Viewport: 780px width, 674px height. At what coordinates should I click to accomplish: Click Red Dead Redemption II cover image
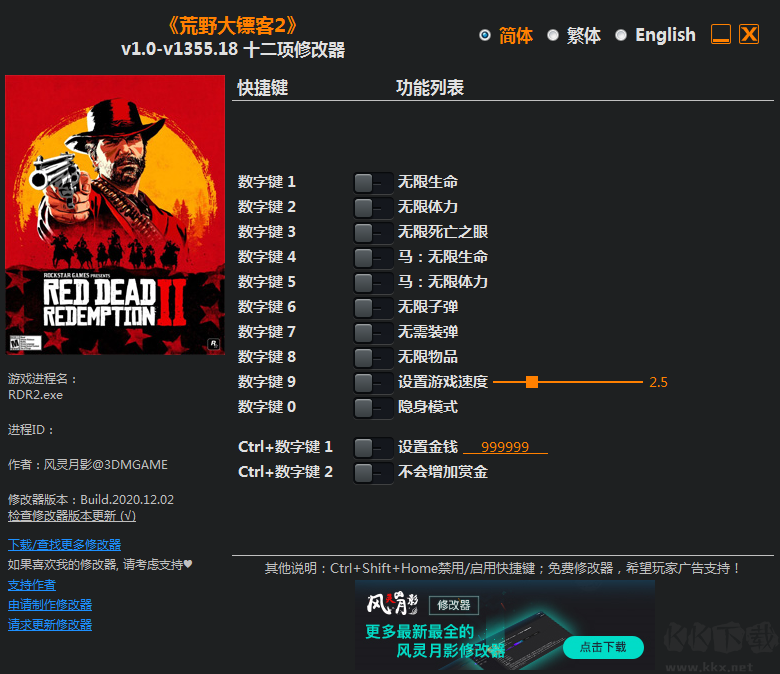pyautogui.click(x=115, y=215)
